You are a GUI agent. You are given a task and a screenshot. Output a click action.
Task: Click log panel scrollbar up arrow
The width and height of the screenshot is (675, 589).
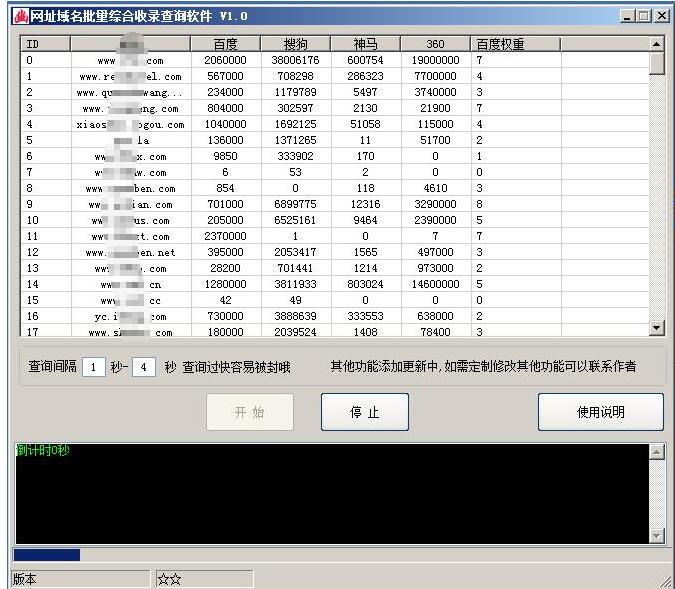coord(656,452)
